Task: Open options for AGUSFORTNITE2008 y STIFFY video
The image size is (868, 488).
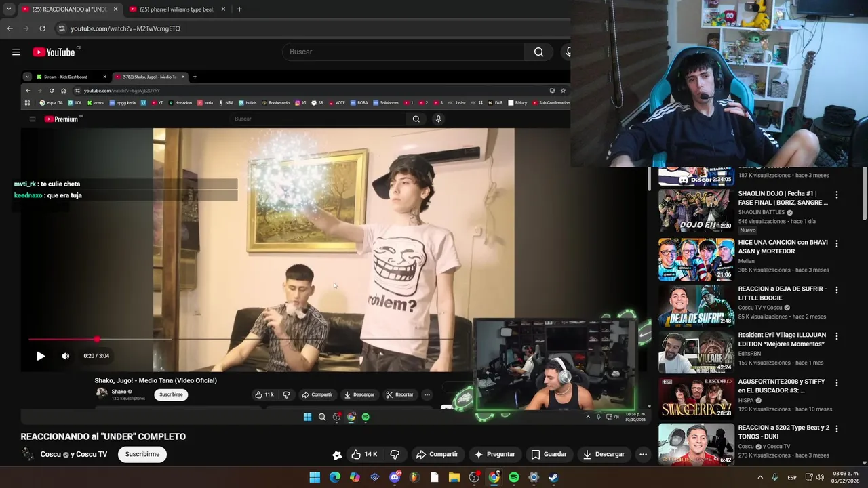Action: pos(836,382)
